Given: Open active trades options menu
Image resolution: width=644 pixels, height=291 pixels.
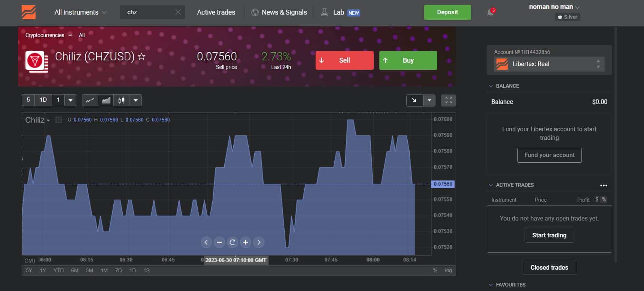Looking at the screenshot, I should pos(604,185).
